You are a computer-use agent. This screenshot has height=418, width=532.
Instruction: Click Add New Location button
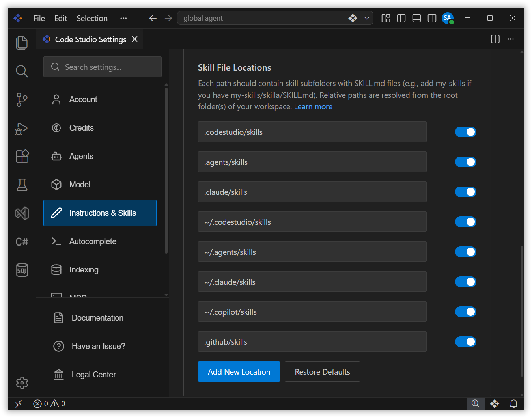pos(239,371)
